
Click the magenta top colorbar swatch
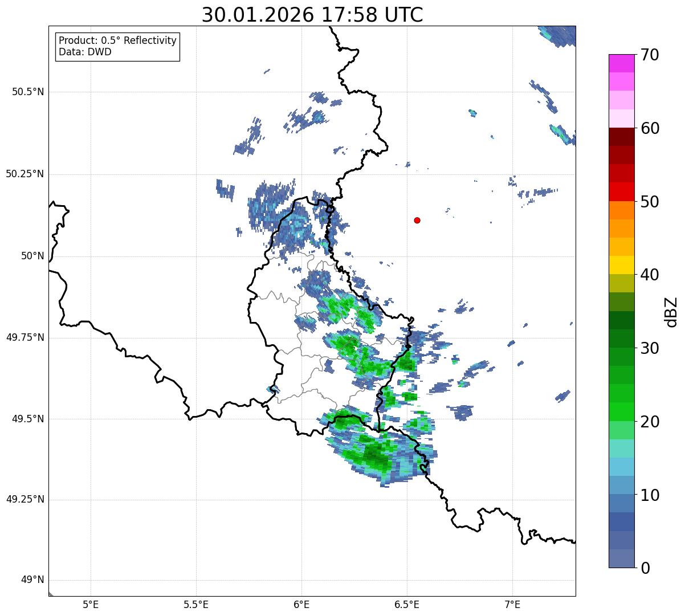pyautogui.click(x=621, y=63)
